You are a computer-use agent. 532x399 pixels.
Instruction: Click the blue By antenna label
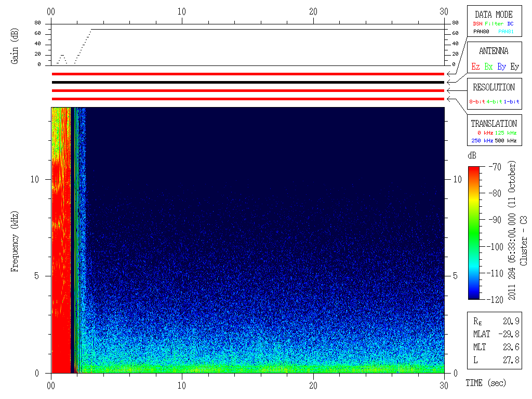click(502, 66)
